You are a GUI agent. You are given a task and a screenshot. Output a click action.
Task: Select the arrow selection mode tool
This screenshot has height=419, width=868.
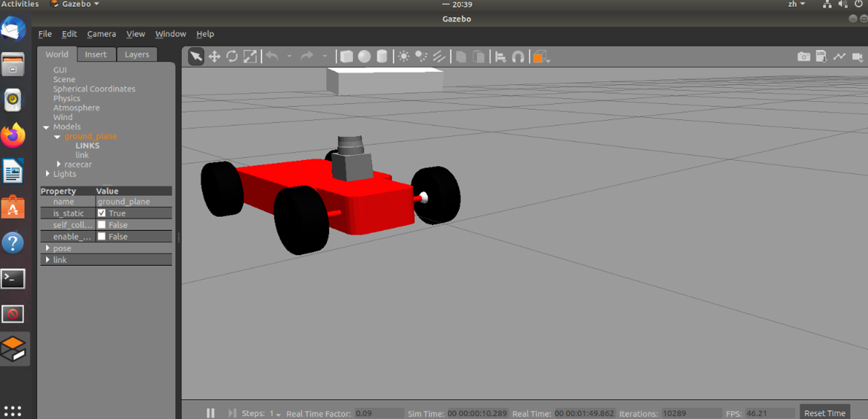196,56
